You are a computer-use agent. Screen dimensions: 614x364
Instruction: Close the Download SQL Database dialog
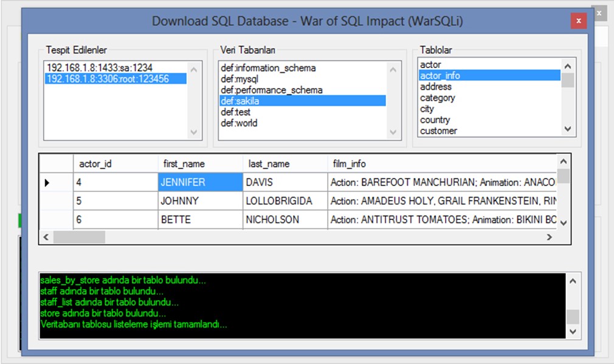578,21
